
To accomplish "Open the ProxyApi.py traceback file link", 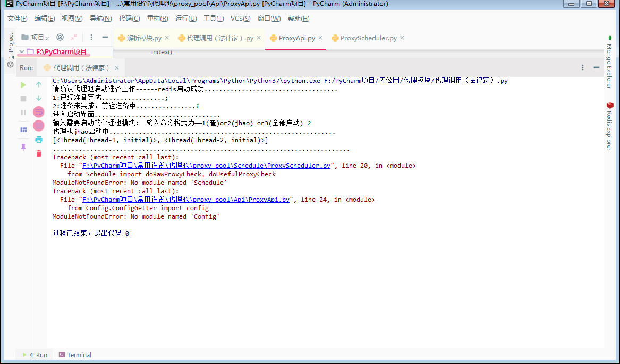I will point(186,200).
